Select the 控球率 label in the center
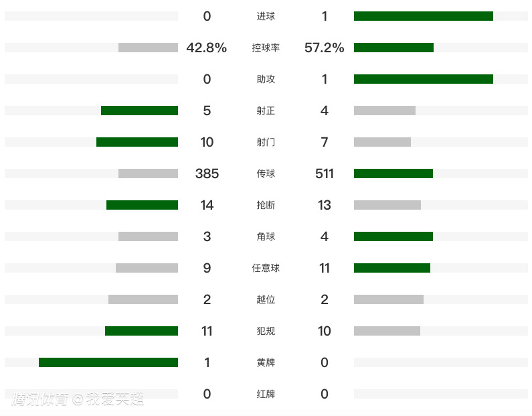 click(x=266, y=48)
